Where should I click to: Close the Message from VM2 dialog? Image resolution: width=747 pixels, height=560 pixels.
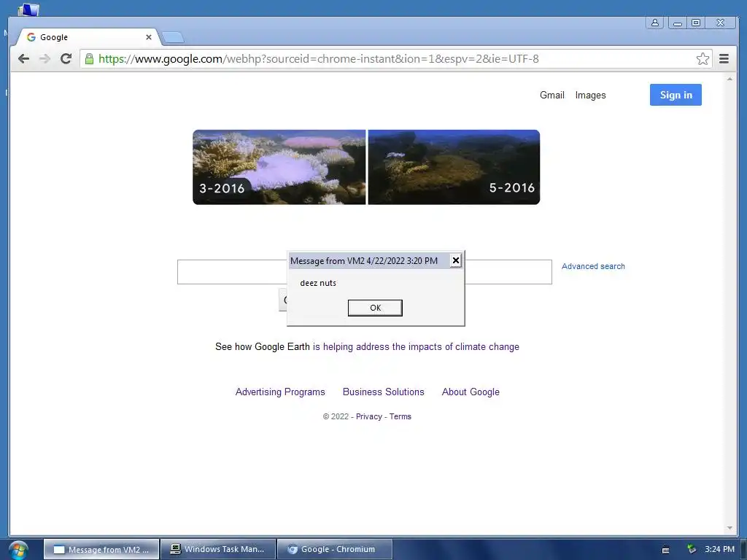tap(455, 260)
